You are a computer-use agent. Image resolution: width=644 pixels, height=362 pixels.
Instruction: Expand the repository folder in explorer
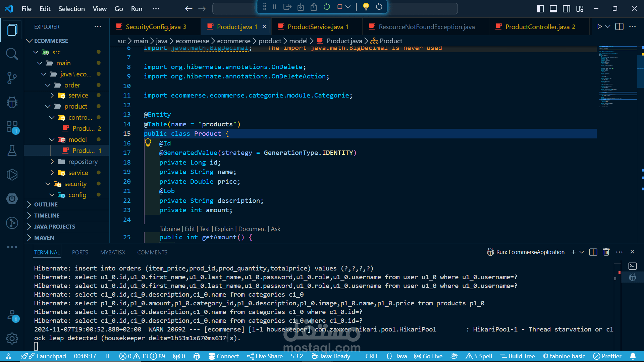83,162
